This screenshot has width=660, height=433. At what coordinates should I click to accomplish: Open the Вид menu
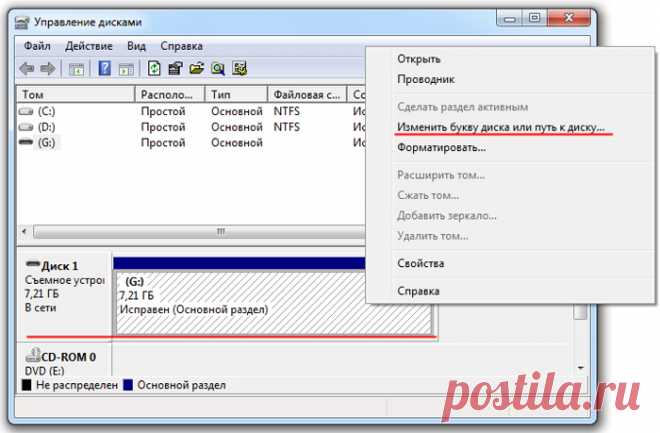[136, 46]
